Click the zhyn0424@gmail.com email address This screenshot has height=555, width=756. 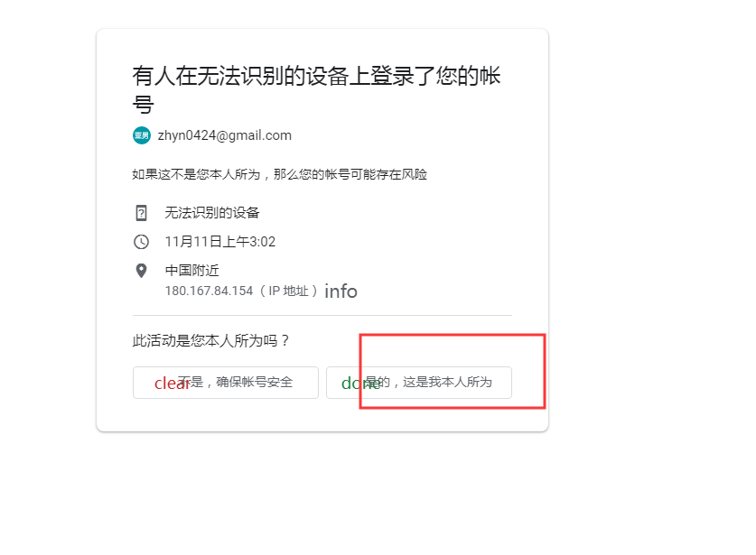tap(225, 135)
